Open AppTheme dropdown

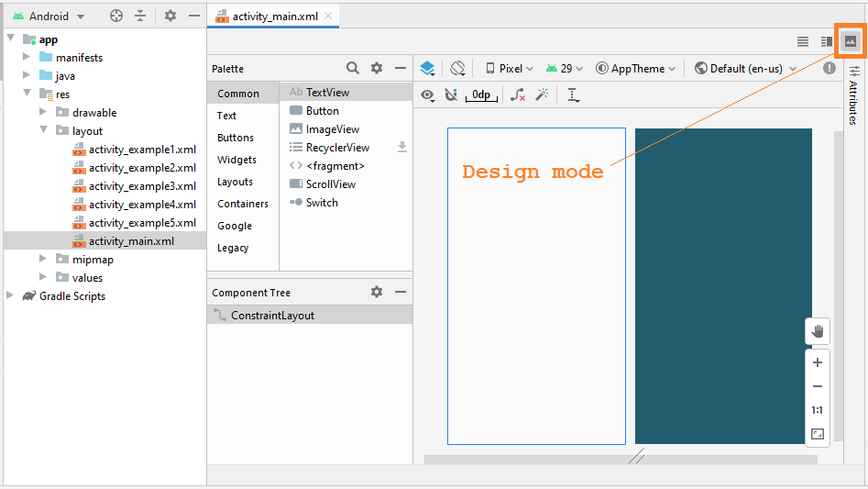click(635, 68)
